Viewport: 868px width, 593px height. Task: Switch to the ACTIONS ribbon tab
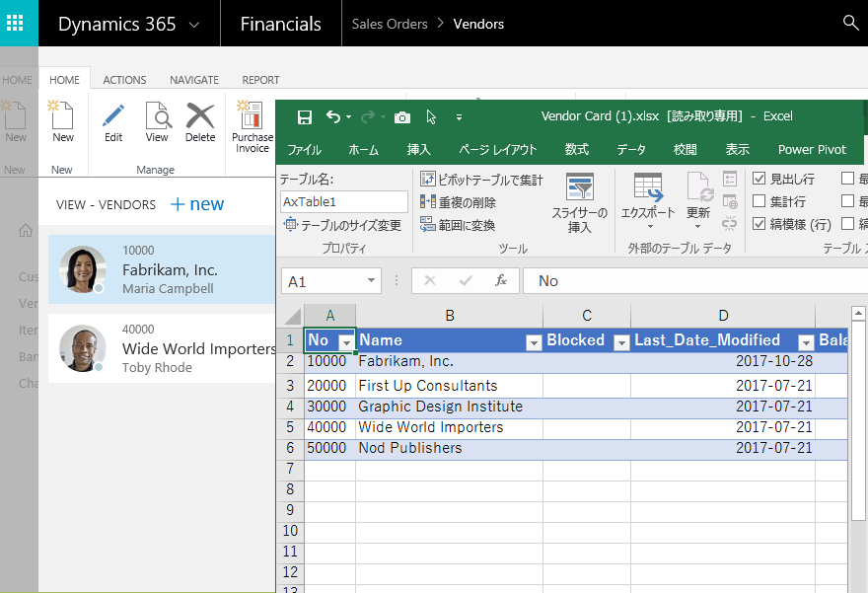click(x=124, y=80)
